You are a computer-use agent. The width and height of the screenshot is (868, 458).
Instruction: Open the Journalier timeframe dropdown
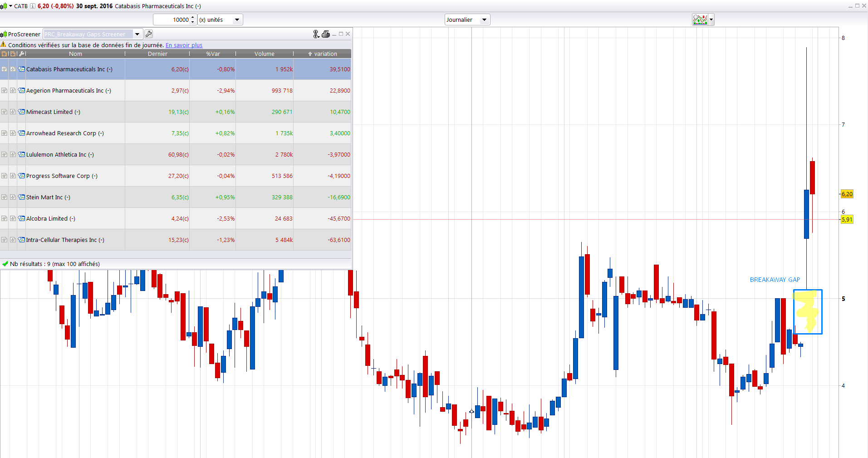pyautogui.click(x=467, y=20)
